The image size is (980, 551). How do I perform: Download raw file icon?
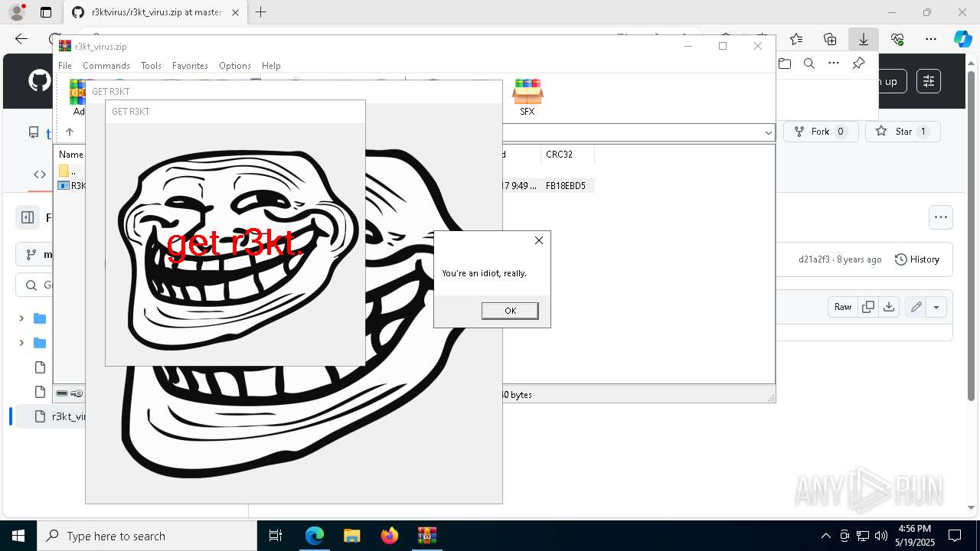point(889,307)
